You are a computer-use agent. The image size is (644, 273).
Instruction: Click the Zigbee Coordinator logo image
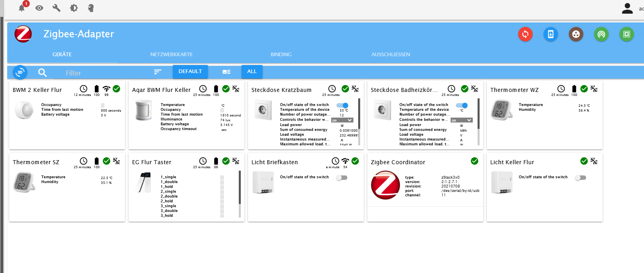click(385, 185)
